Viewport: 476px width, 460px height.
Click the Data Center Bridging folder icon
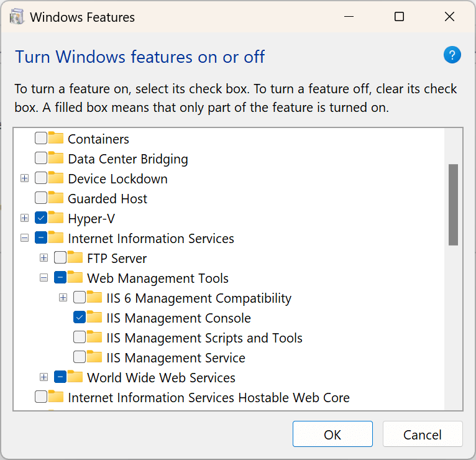tap(56, 158)
